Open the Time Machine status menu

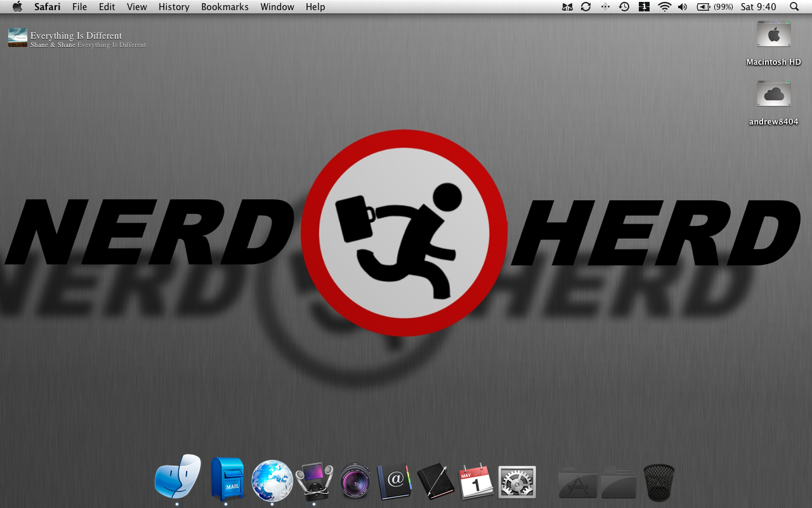coord(624,7)
